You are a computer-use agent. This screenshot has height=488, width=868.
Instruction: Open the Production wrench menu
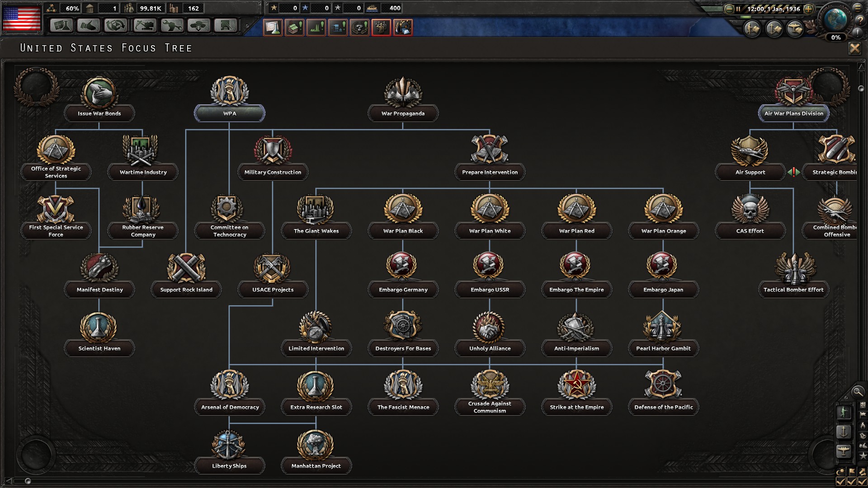(172, 25)
